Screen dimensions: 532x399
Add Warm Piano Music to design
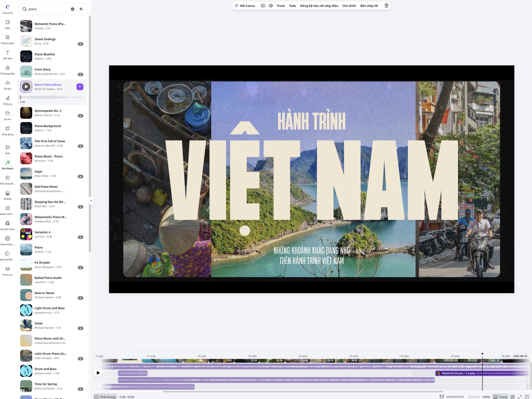point(80,86)
